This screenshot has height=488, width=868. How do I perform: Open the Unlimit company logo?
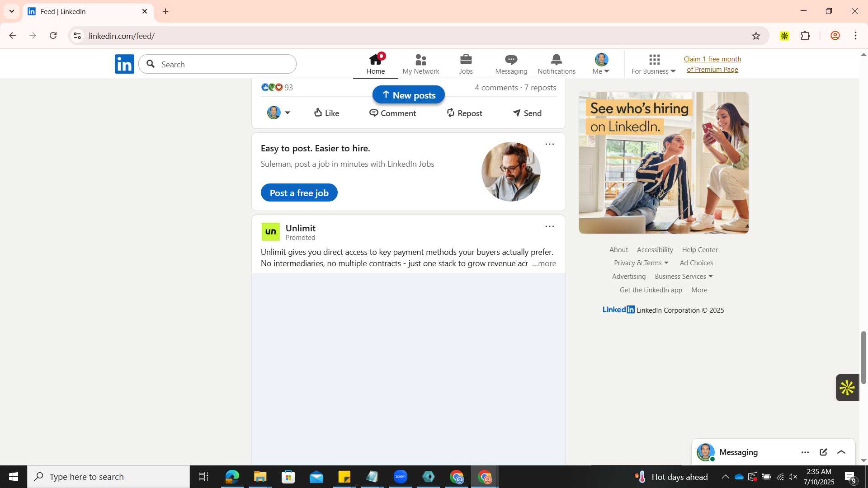click(x=271, y=232)
